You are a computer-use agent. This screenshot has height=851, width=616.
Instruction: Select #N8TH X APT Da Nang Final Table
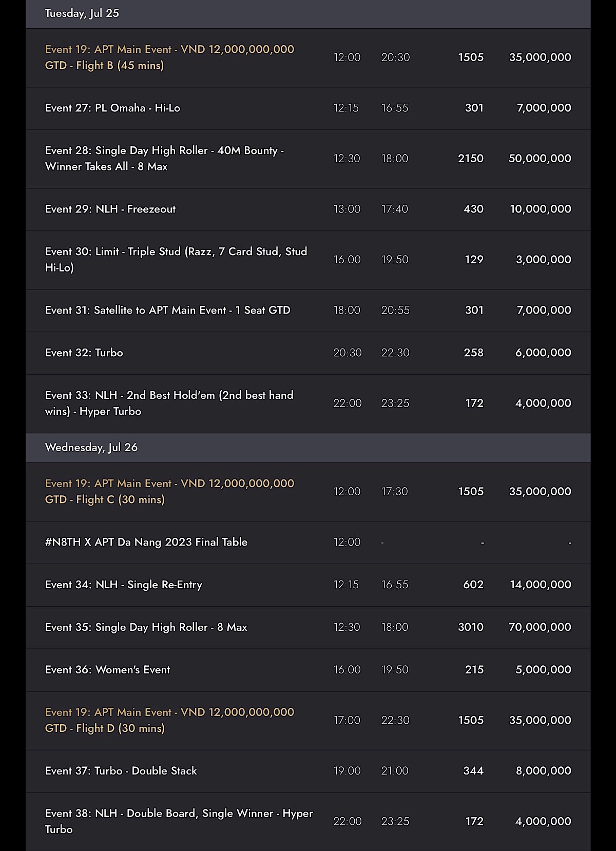coord(308,543)
